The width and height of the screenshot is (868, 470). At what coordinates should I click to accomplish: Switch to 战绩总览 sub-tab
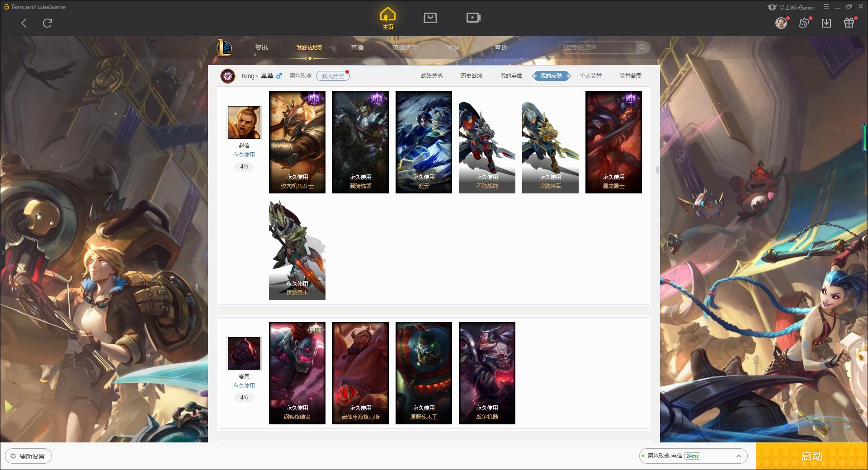pos(432,76)
